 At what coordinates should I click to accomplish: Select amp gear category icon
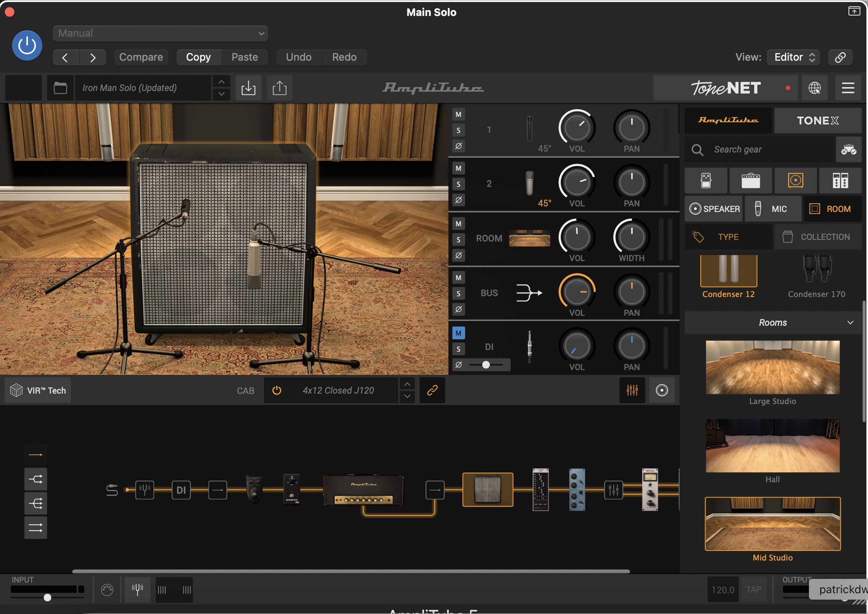coord(751,180)
